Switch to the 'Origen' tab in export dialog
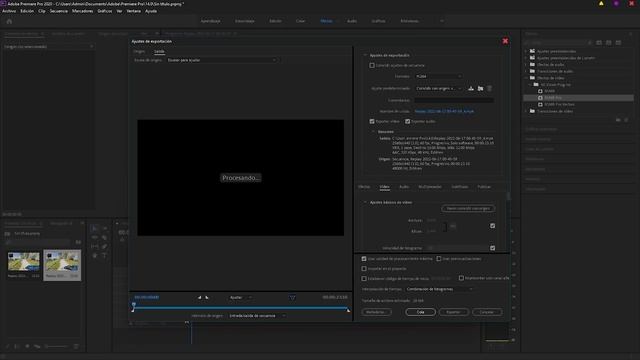Image resolution: width=640 pixels, height=360 pixels. click(139, 51)
